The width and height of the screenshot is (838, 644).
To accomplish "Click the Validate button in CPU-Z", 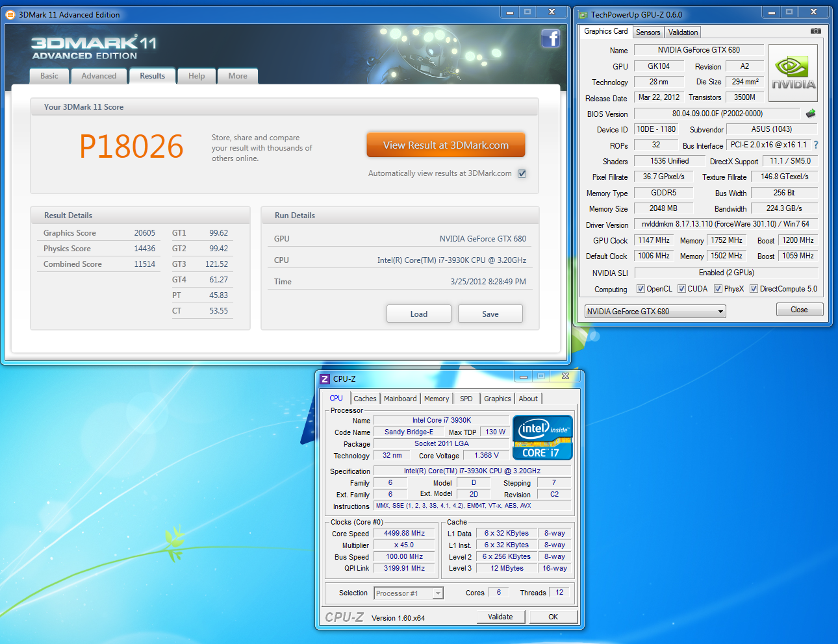I will tap(500, 617).
